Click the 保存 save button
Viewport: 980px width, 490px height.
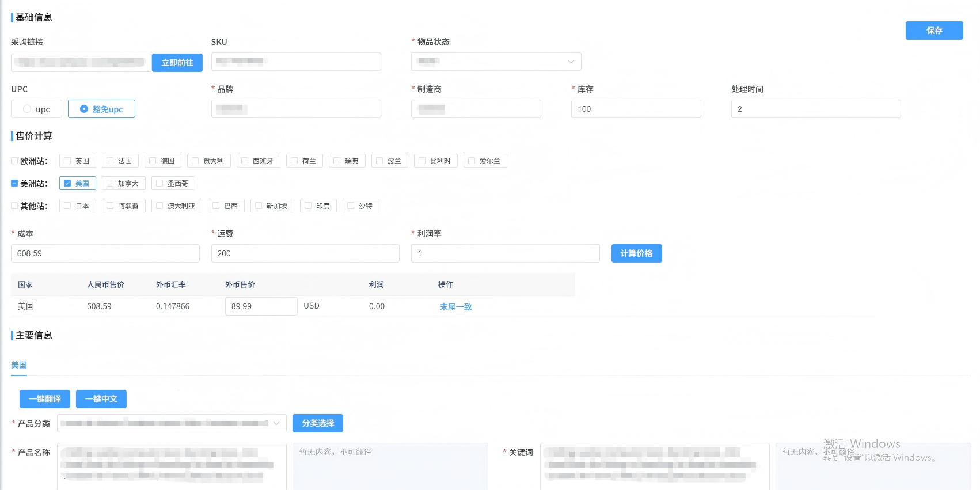tap(934, 31)
